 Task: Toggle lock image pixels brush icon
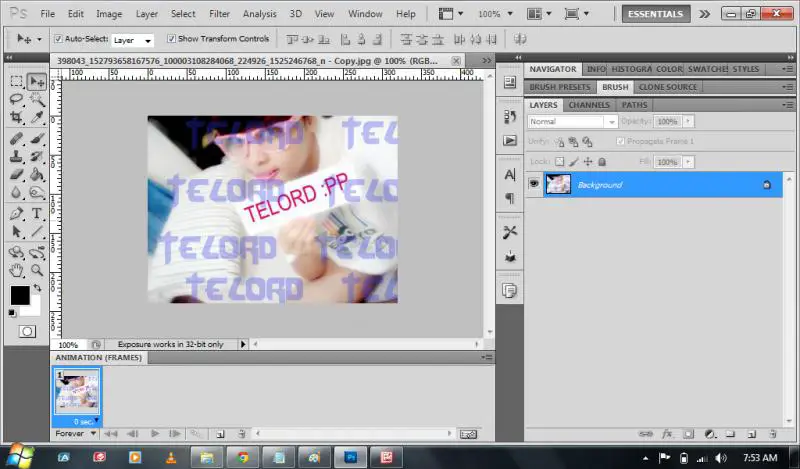tap(574, 162)
